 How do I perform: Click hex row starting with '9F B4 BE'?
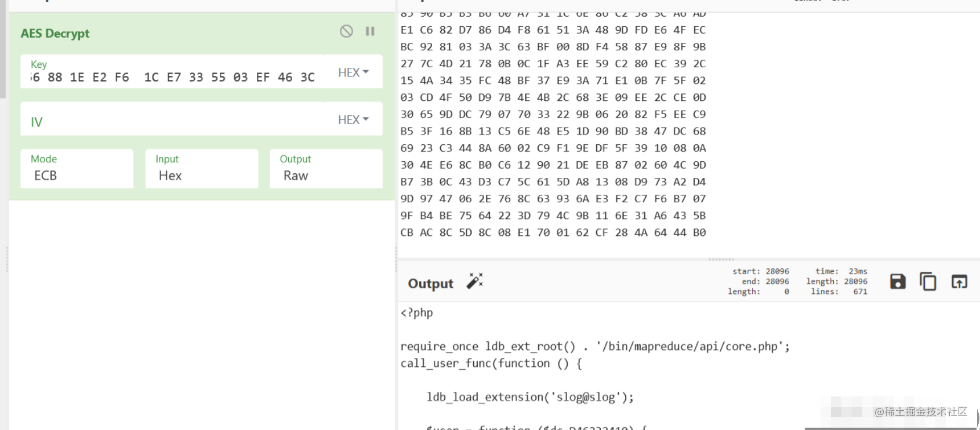click(553, 216)
